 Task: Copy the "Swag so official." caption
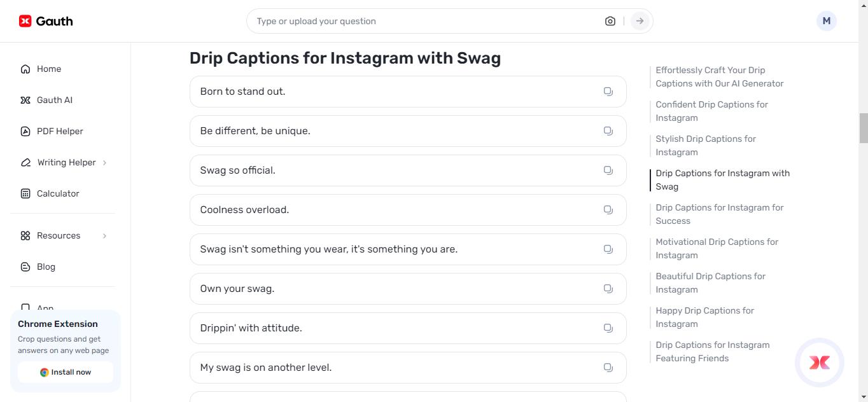(x=608, y=170)
